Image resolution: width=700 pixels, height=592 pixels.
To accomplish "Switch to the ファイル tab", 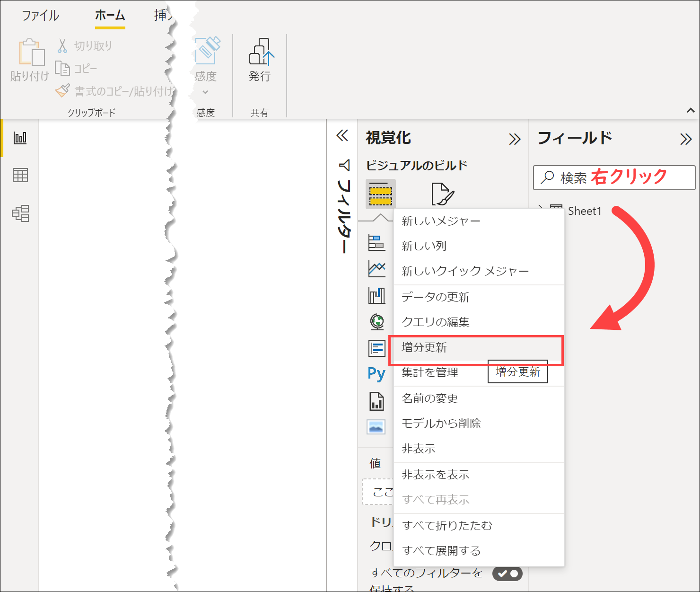I will tap(40, 15).
